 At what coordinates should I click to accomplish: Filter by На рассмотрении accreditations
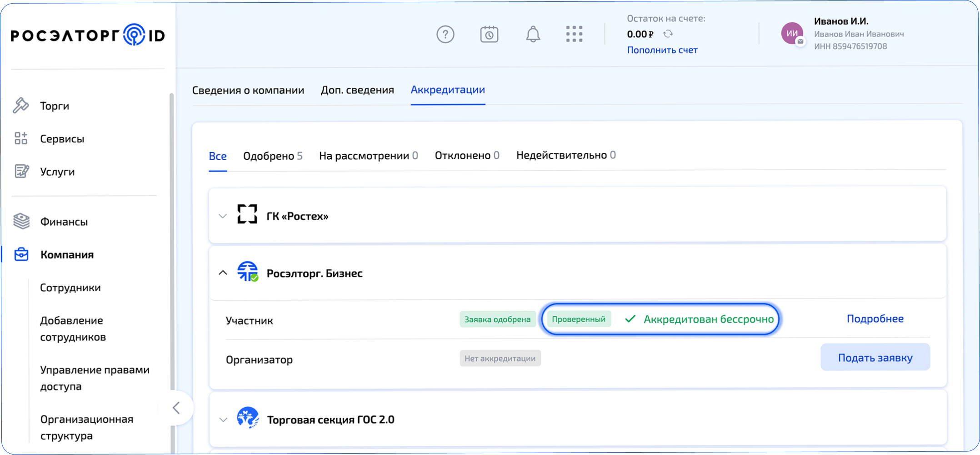pyautogui.click(x=369, y=156)
